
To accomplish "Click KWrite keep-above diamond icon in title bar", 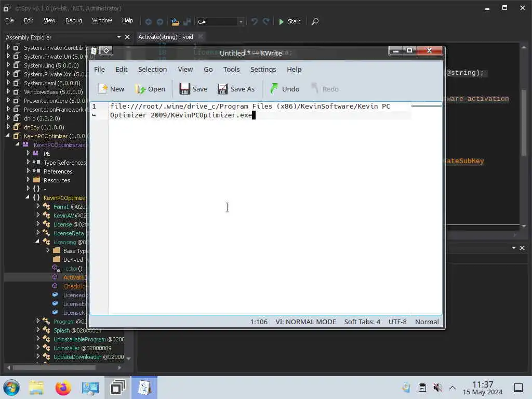I will point(106,50).
